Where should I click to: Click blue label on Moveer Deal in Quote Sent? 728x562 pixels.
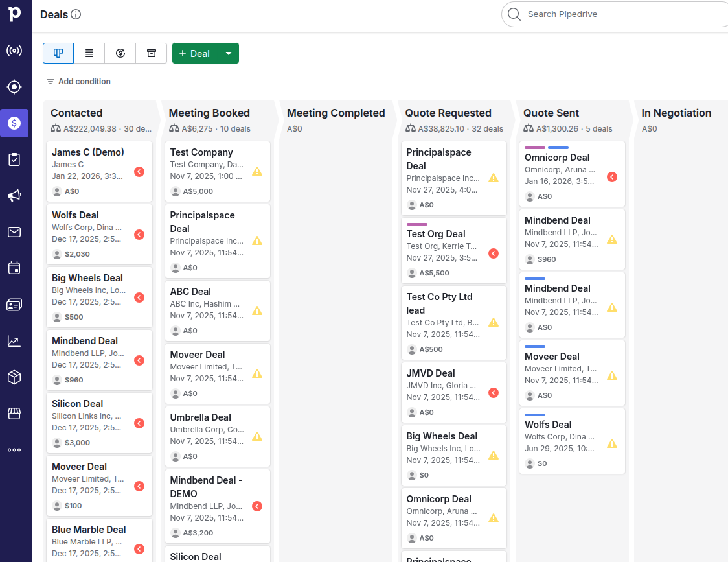click(535, 347)
